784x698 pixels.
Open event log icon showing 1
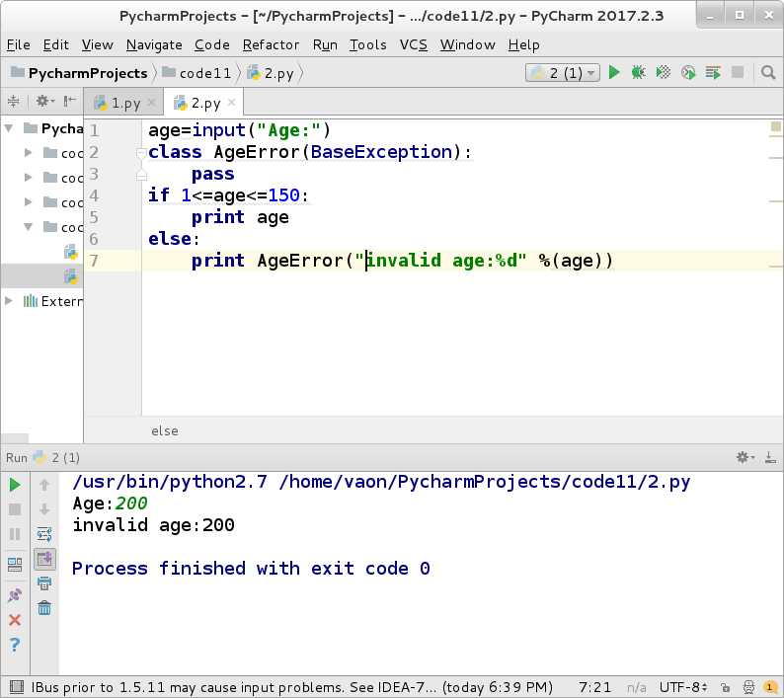770,687
